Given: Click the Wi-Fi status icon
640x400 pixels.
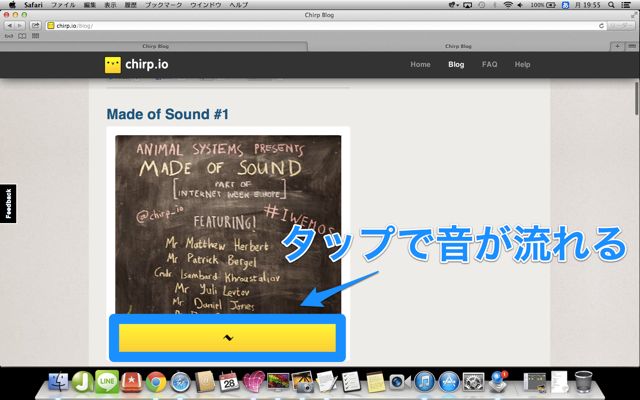Looking at the screenshot, I should pyautogui.click(x=508, y=5).
